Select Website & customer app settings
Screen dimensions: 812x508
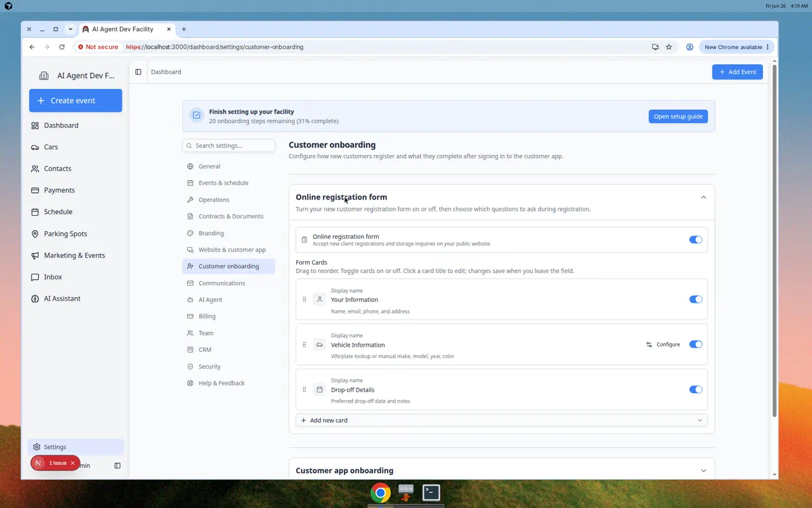[228, 250]
